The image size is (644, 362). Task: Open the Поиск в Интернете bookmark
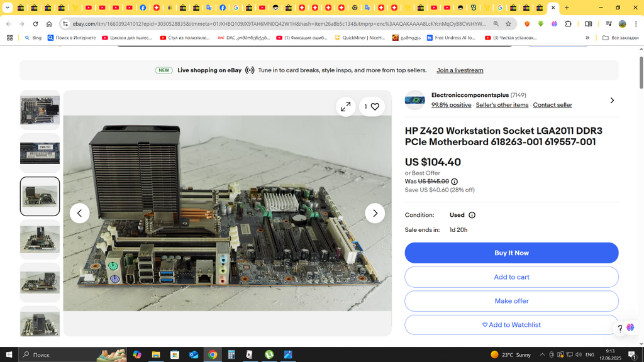72,38
